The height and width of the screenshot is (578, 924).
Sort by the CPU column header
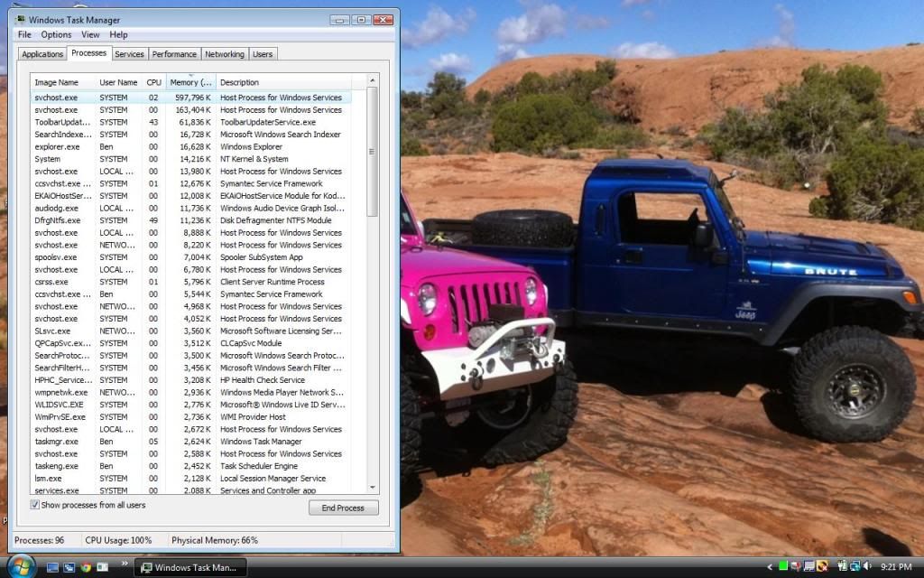point(153,82)
